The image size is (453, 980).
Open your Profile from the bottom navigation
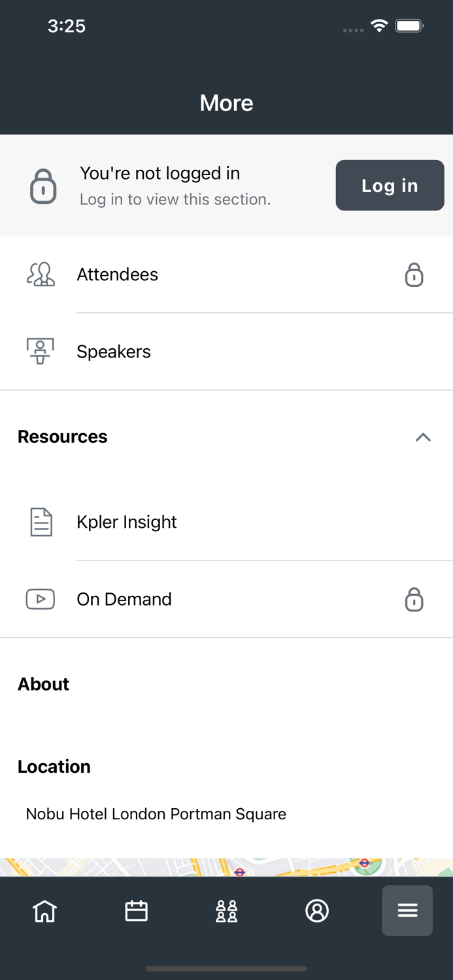[317, 910]
